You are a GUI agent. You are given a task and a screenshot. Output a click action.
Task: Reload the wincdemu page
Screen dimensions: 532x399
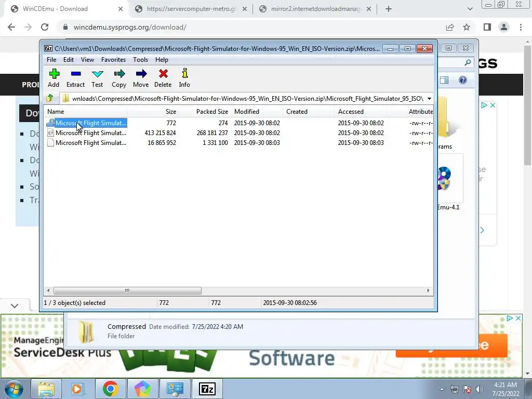click(45, 27)
